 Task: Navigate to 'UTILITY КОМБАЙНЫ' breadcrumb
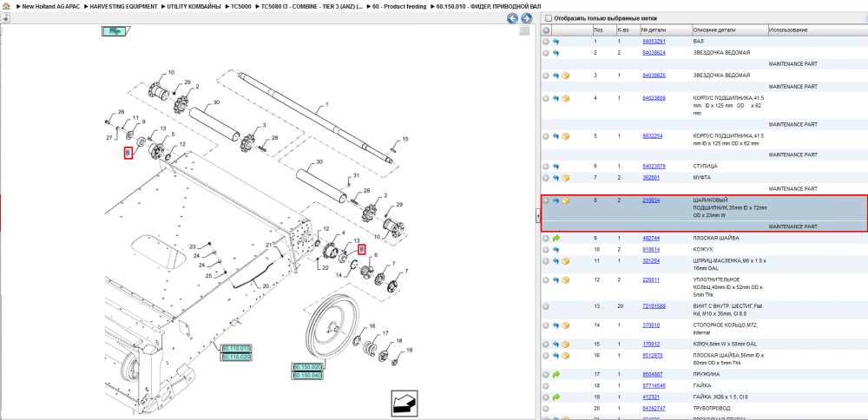click(194, 6)
